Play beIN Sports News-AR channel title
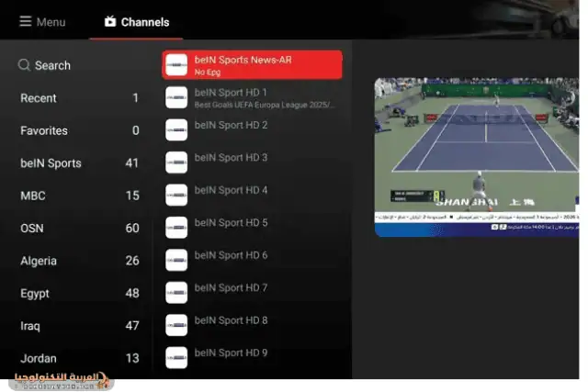Screen dimensions: 588x392 [x=243, y=60]
